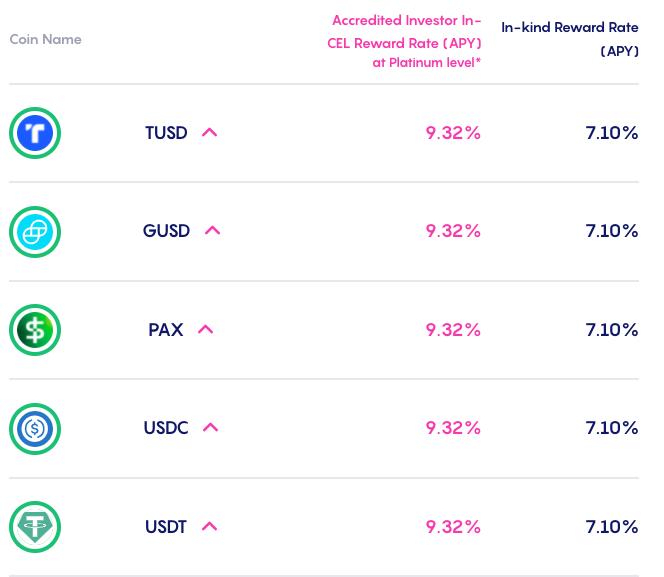Select the GUSD coin name
The image size is (664, 577).
point(166,231)
